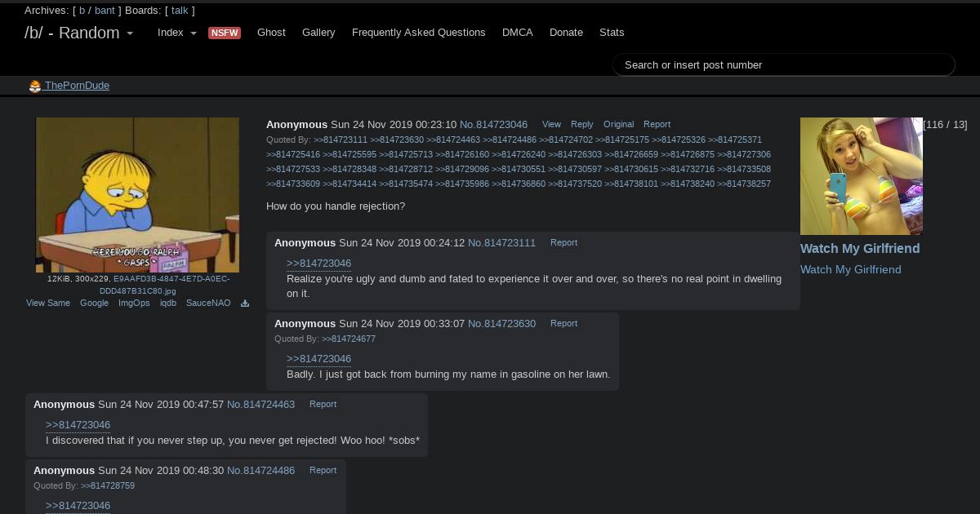
Task: Click quoted-by link >>814733609
Action: coord(293,184)
